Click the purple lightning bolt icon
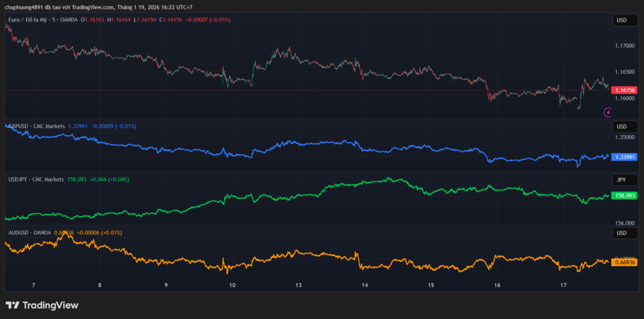 [x=608, y=112]
